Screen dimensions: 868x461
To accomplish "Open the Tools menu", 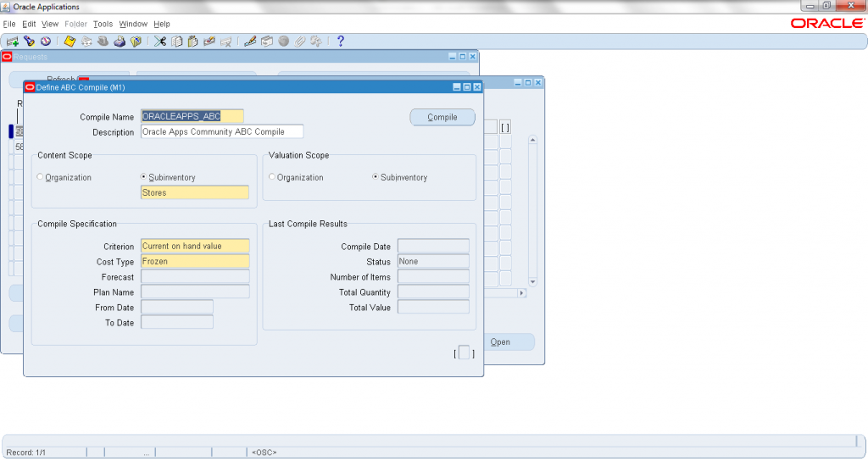I will pyautogui.click(x=103, y=25).
